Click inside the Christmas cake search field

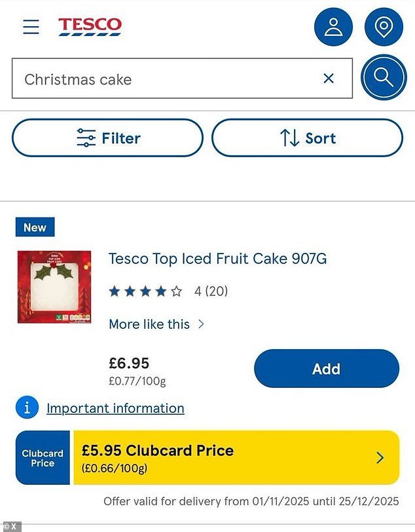164,79
